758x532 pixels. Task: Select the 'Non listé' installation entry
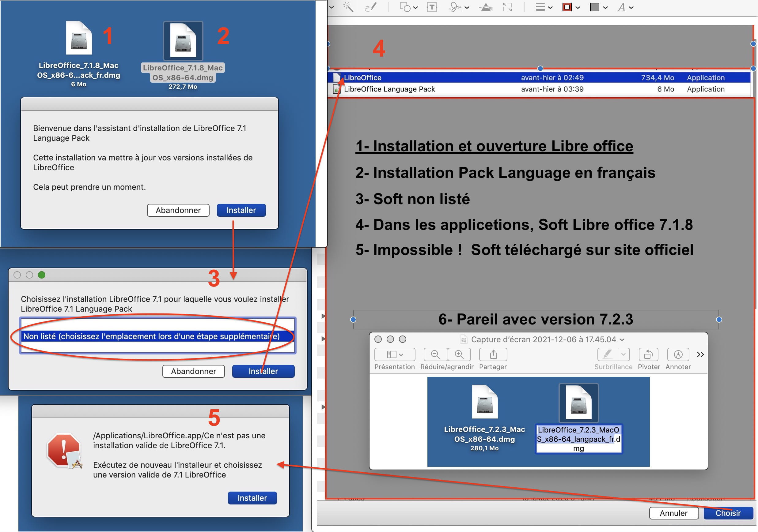(x=157, y=336)
